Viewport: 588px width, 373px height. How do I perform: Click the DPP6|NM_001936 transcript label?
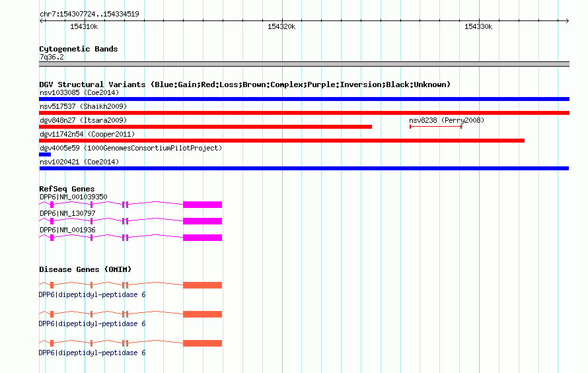point(67,230)
